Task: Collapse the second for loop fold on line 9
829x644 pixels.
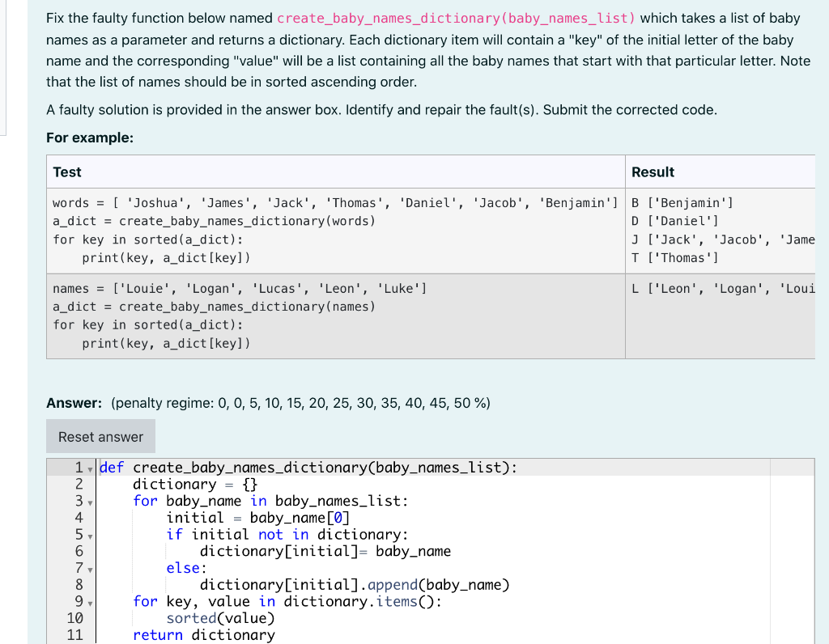Action: pyautogui.click(x=89, y=602)
